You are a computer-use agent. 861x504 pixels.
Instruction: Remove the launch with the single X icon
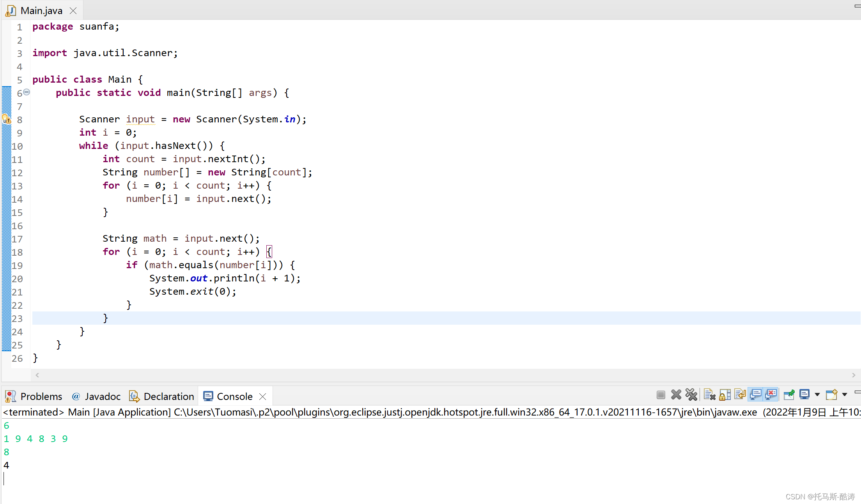(x=676, y=395)
